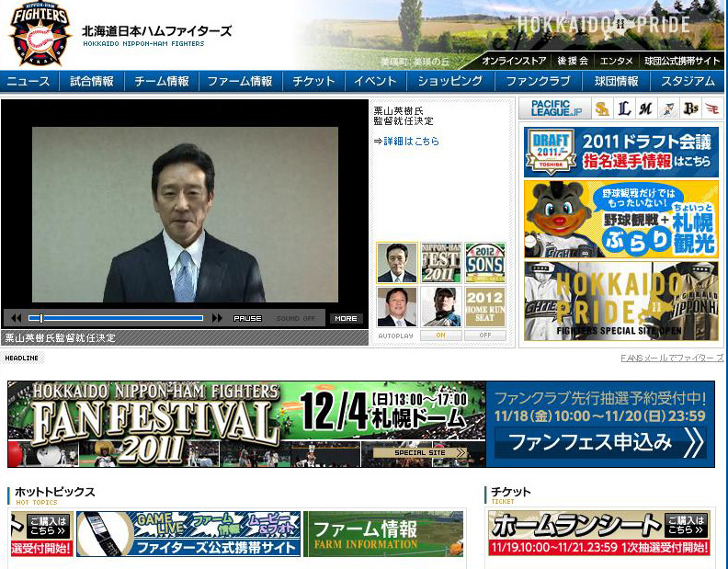Screen dimensions: 728x569
Task: Select the Fan Fest 2011 thumbnail
Action: tap(441, 263)
